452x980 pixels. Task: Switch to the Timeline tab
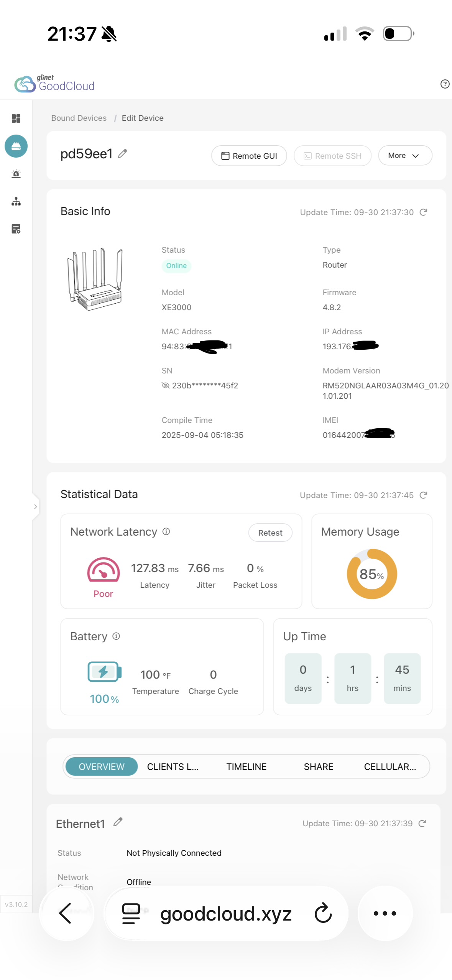point(246,767)
